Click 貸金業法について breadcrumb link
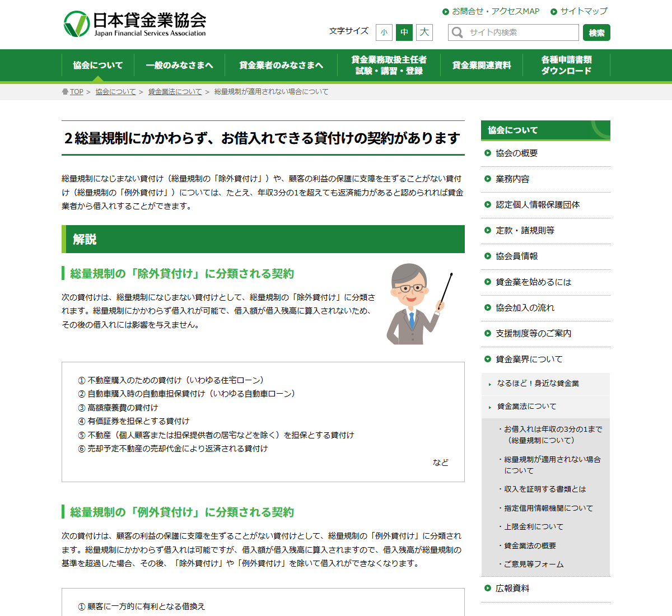The image size is (672, 616). (175, 92)
